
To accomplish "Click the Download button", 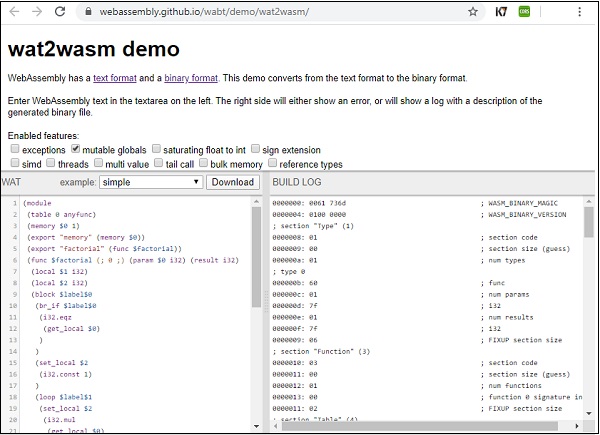I will point(233,182).
